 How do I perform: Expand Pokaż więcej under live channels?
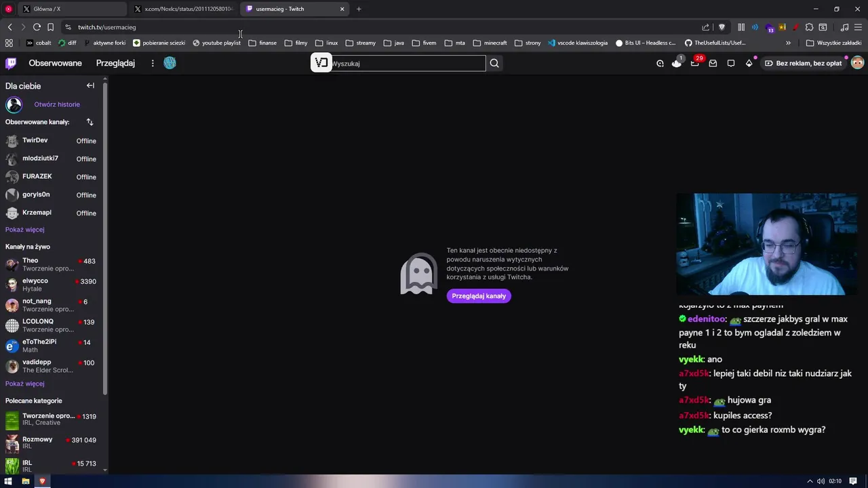(x=24, y=384)
